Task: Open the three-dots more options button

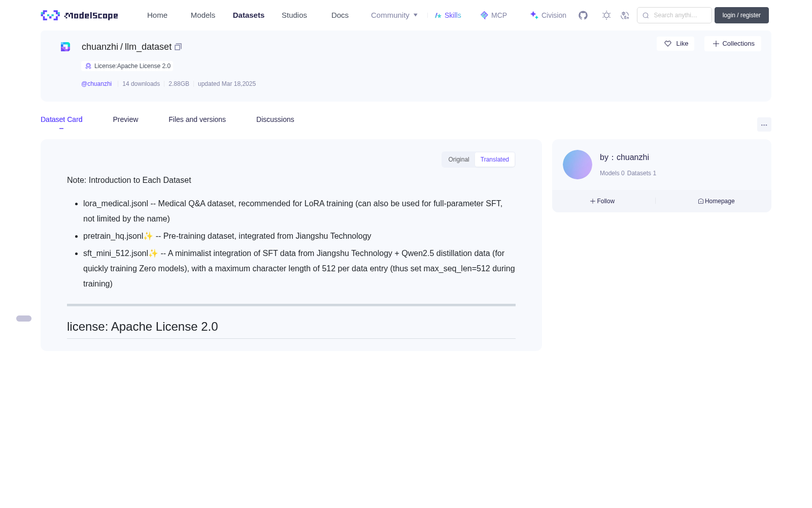Action: (x=764, y=124)
